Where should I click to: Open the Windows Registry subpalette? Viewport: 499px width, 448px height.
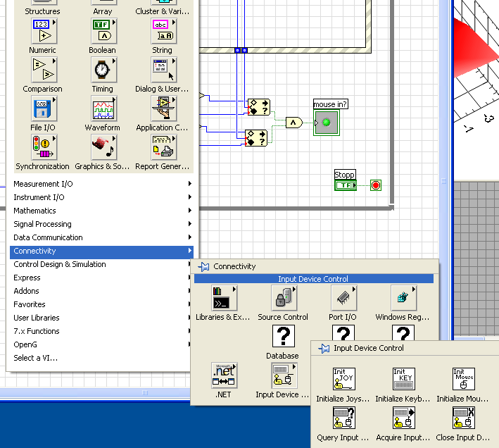click(403, 298)
